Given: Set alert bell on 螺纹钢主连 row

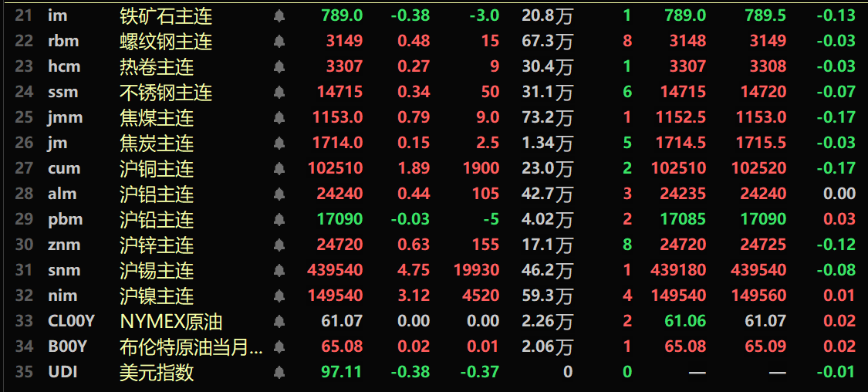Looking at the screenshot, I should coord(279,42).
